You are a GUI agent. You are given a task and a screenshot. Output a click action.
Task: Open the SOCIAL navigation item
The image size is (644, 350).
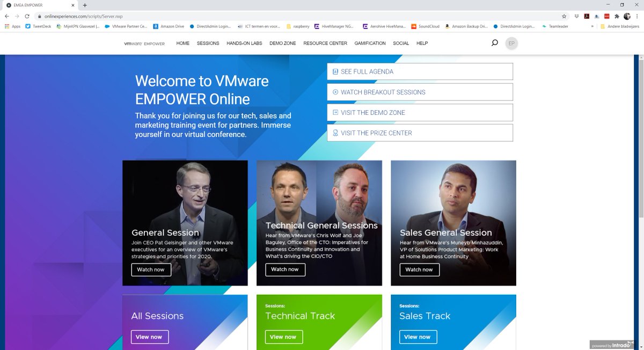401,43
